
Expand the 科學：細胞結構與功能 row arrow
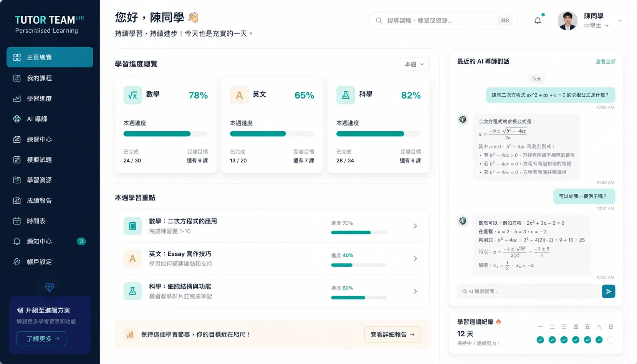coord(415,291)
